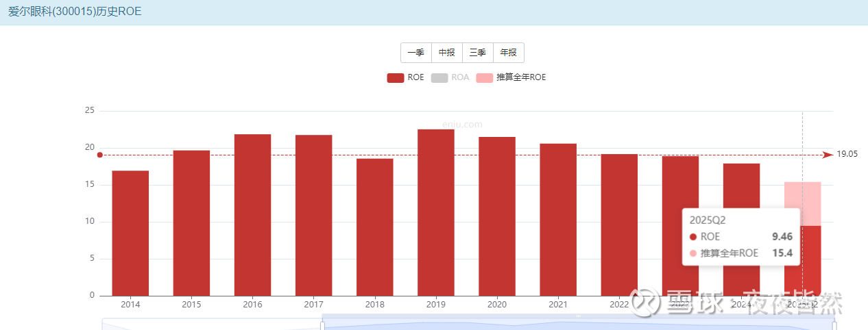Toggle the ROE legend series
The height and width of the screenshot is (330, 868).
pos(406,77)
